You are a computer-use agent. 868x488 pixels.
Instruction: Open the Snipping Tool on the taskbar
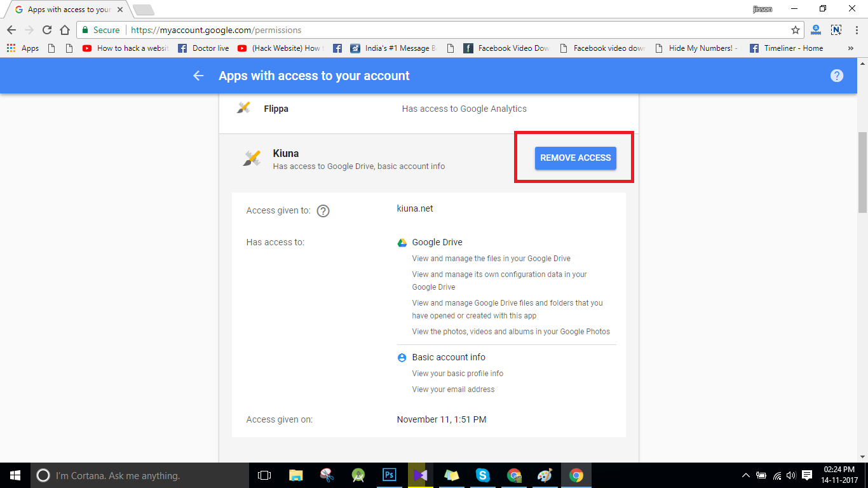tap(327, 475)
